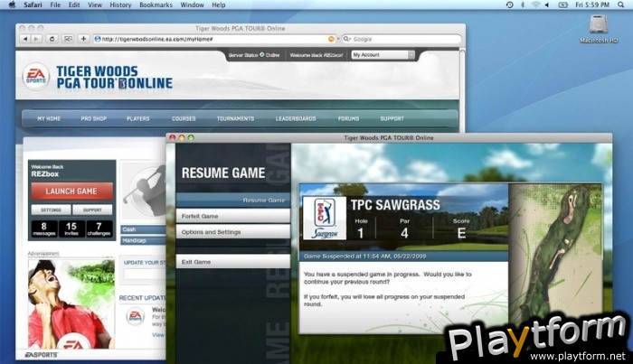
Task: Click Exit Game in the game menu
Action: click(233, 262)
